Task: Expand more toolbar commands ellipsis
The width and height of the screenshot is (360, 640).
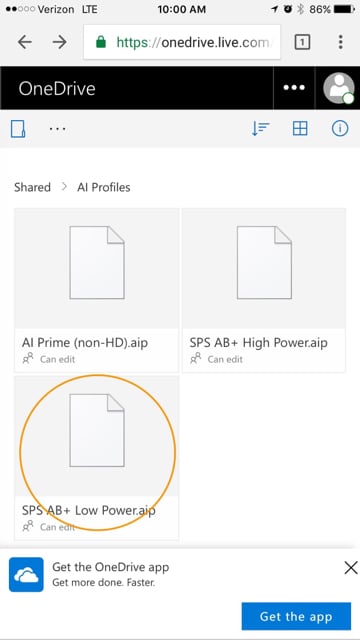Action: 58,129
